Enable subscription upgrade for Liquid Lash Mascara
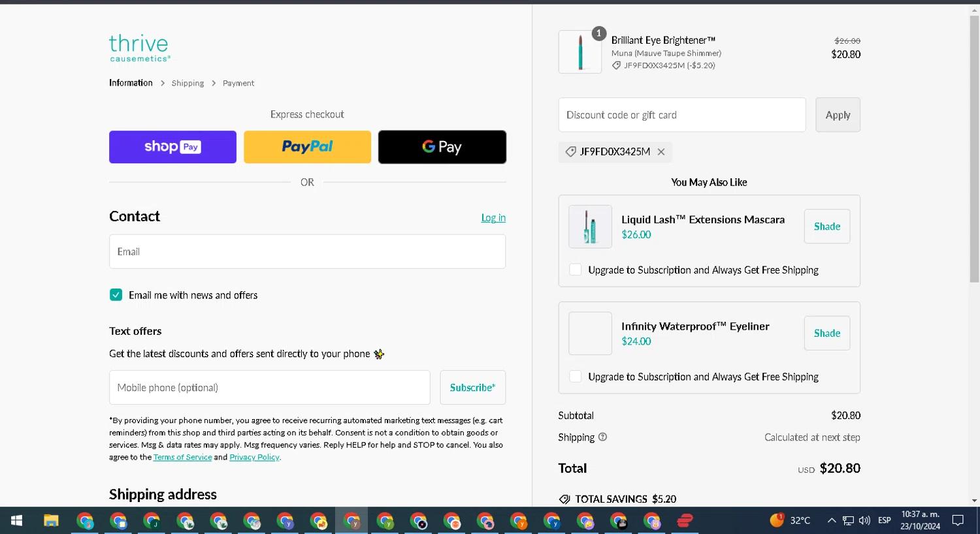 click(x=576, y=270)
